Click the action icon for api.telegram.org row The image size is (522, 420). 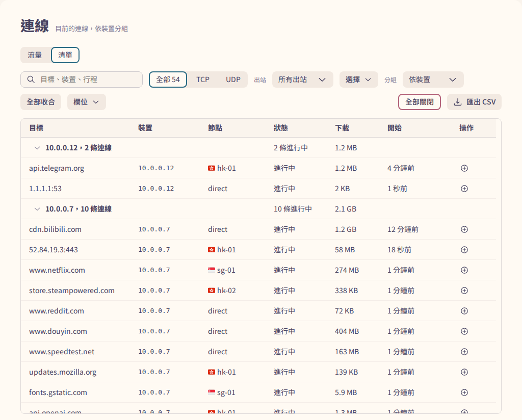464,168
